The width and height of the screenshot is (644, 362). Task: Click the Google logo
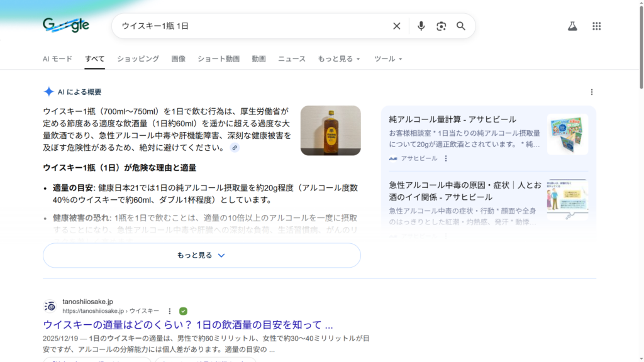tap(66, 25)
